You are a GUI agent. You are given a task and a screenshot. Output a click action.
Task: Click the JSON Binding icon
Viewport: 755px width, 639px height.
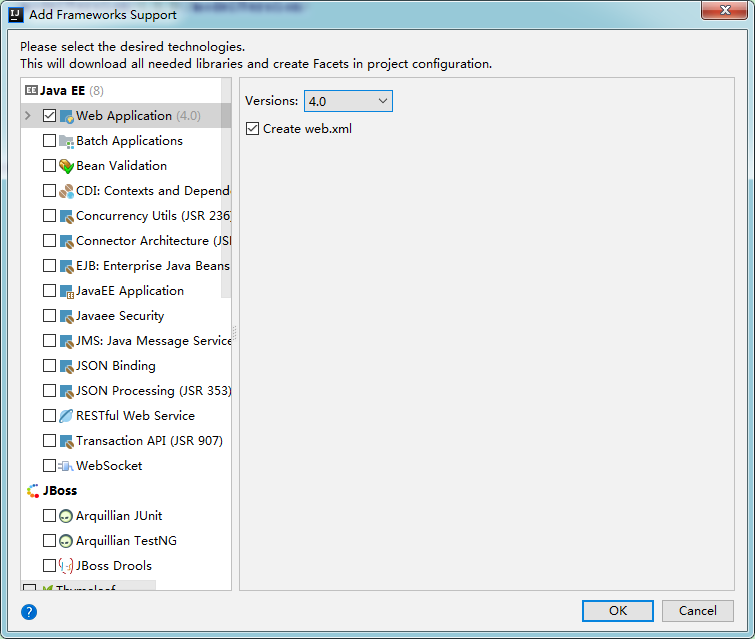(x=66, y=366)
